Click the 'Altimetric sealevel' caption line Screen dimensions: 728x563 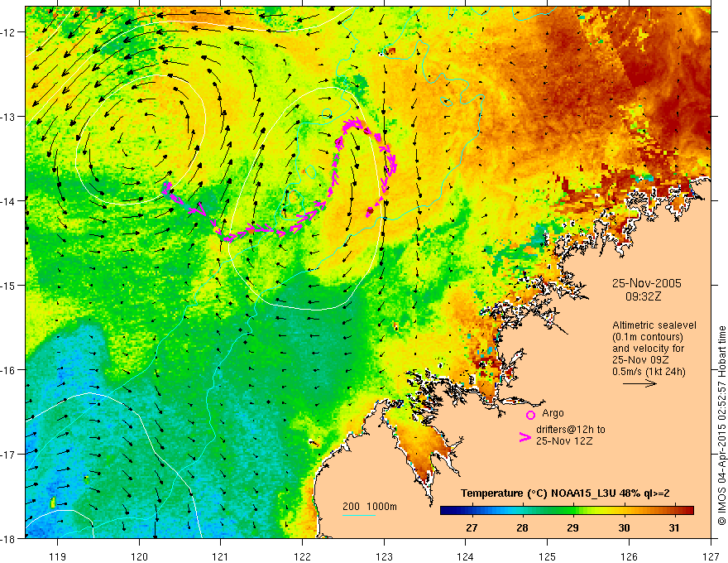click(x=654, y=325)
